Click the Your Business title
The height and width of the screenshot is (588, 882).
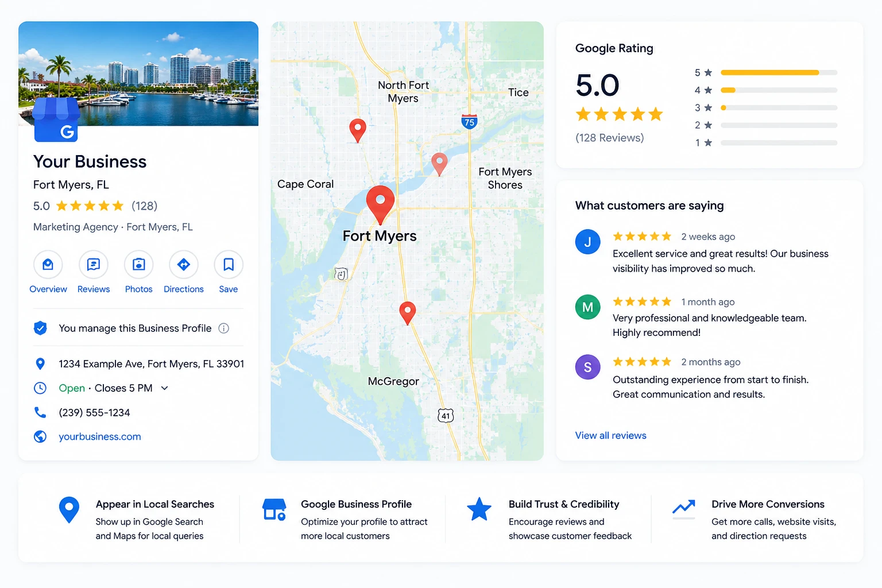[x=90, y=161]
